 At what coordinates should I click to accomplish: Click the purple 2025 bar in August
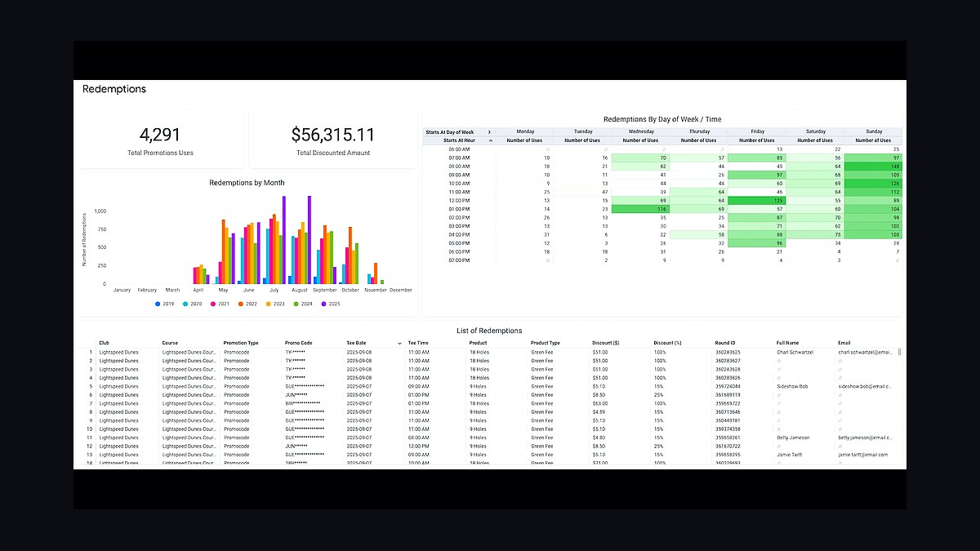click(310, 240)
